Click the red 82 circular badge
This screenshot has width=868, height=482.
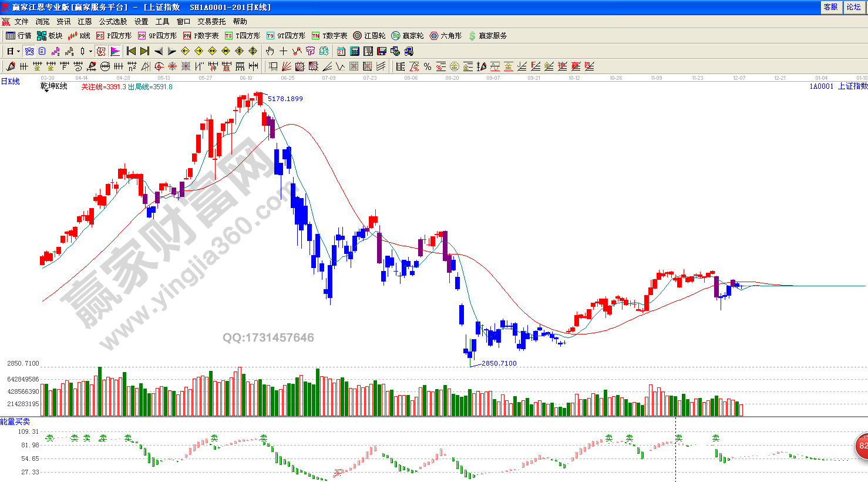862,446
